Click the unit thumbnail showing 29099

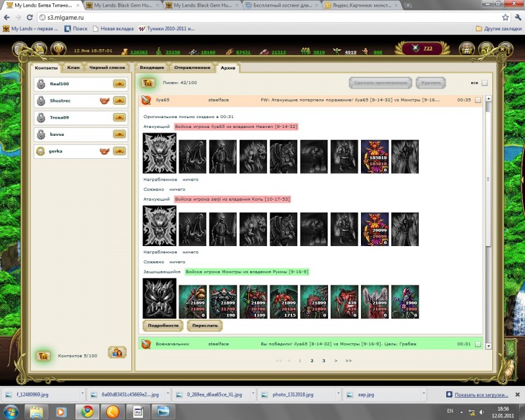[x=375, y=229]
